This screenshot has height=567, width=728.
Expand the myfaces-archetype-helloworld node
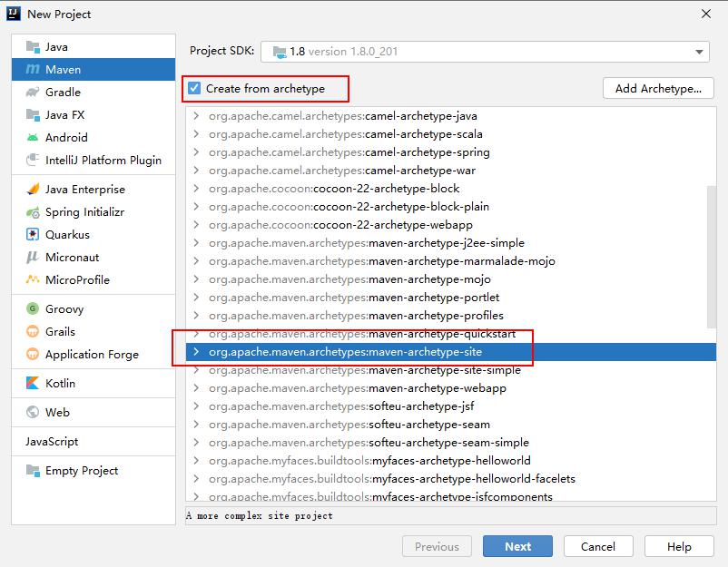(196, 460)
